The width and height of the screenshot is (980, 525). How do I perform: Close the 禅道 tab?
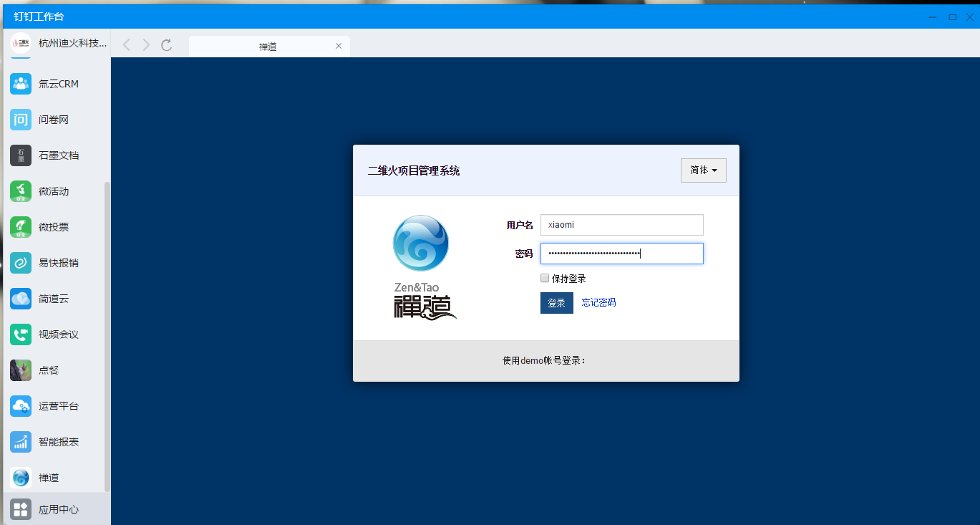pos(339,46)
